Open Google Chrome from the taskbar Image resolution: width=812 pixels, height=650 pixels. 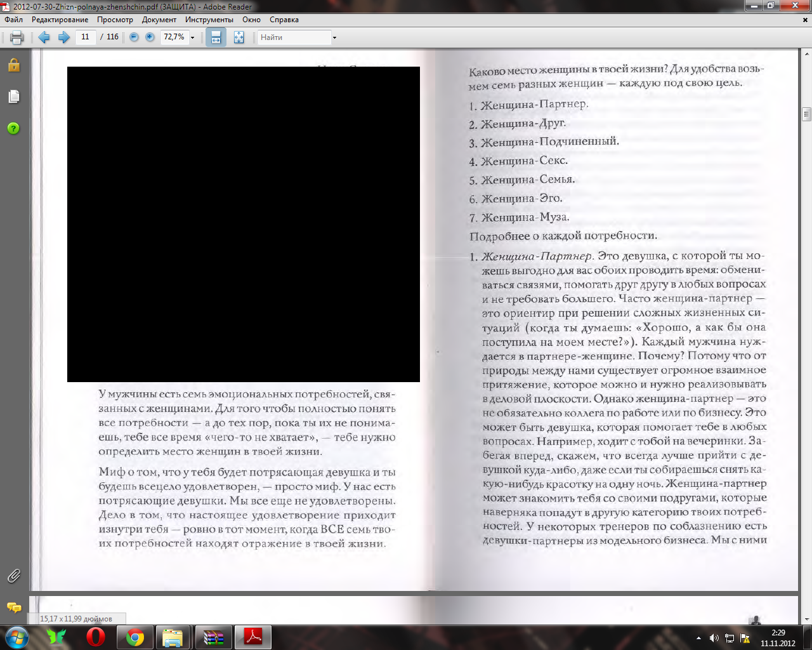coord(134,637)
